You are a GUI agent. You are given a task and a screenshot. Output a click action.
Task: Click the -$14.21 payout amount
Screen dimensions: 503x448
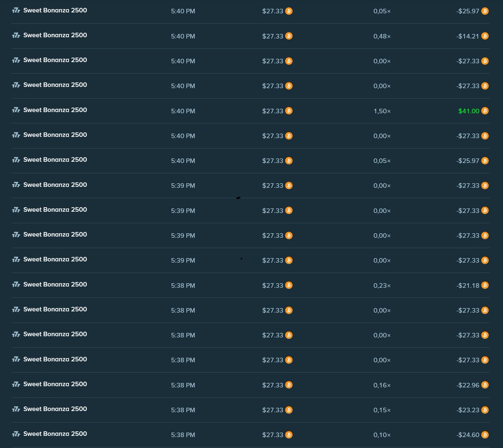point(468,36)
